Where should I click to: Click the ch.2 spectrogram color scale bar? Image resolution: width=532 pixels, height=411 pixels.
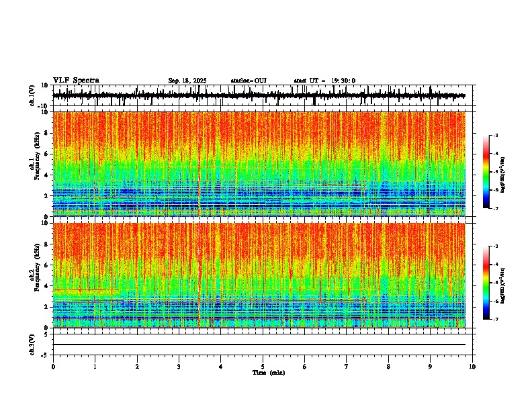[x=486, y=283]
